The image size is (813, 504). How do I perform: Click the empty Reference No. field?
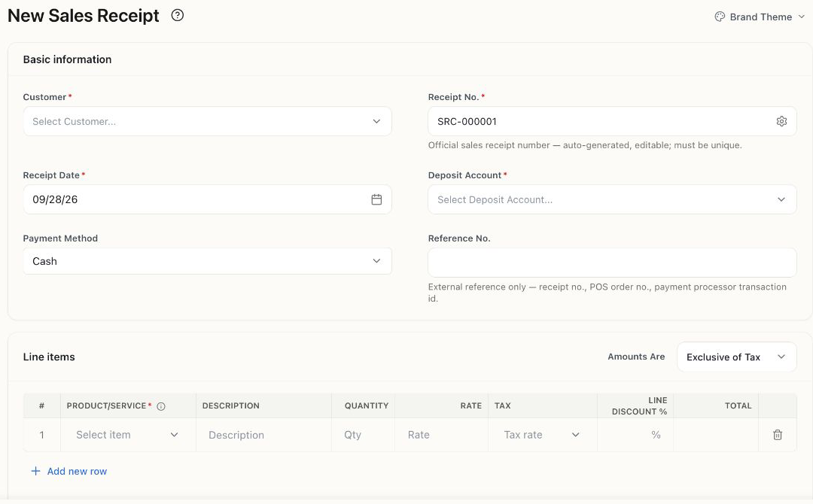click(612, 262)
